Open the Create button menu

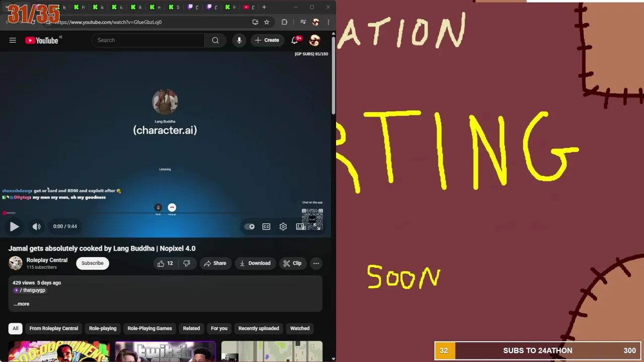tap(267, 40)
